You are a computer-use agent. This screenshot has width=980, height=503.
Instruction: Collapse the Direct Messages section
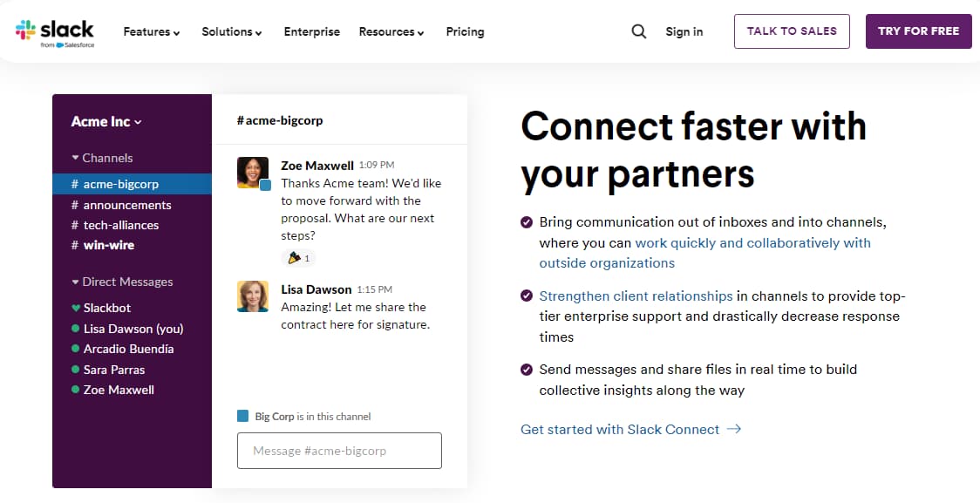tap(74, 282)
